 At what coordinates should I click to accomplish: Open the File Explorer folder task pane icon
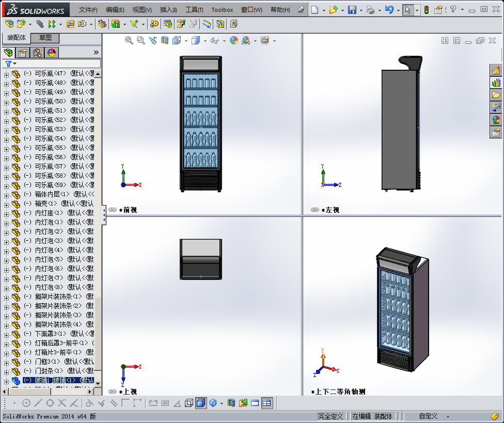point(496,95)
